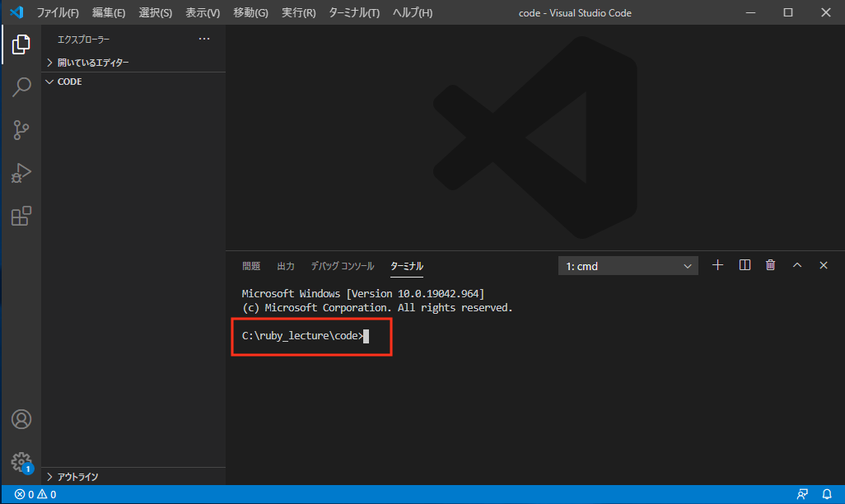Select the ターミナル panel tab

(406, 266)
